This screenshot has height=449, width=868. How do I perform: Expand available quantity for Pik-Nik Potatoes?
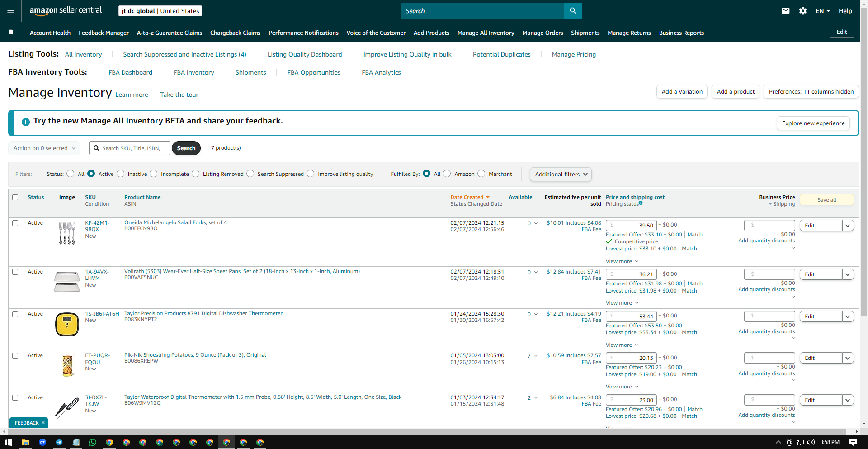pyautogui.click(x=536, y=356)
